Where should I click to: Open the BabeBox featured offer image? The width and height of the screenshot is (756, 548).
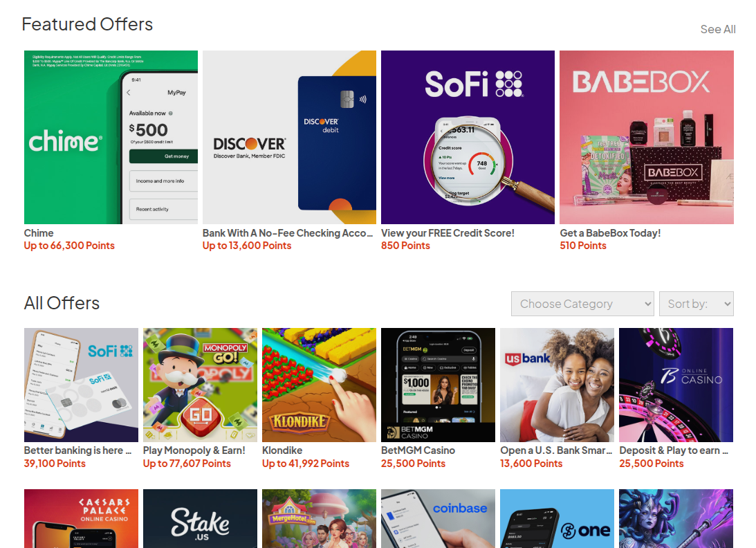point(647,137)
